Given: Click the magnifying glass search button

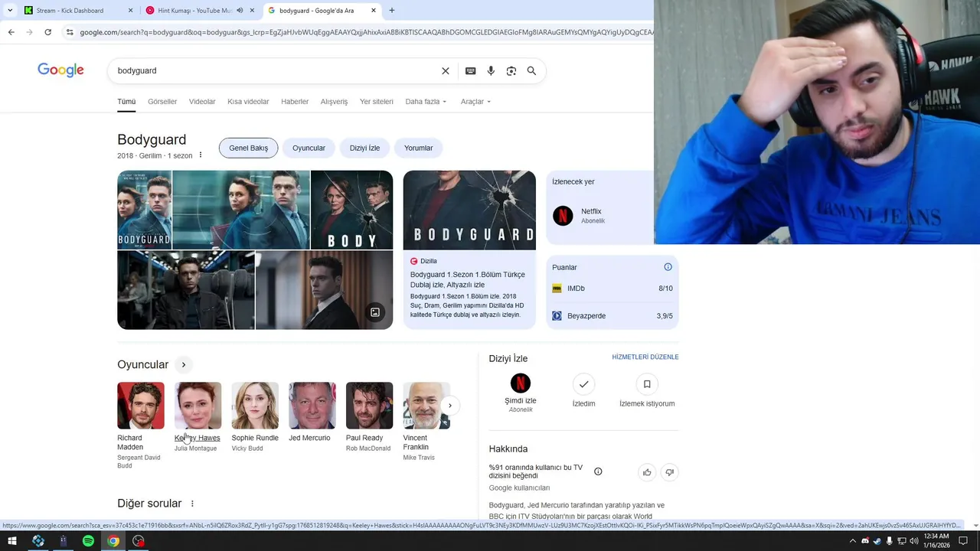Looking at the screenshot, I should pos(531,70).
